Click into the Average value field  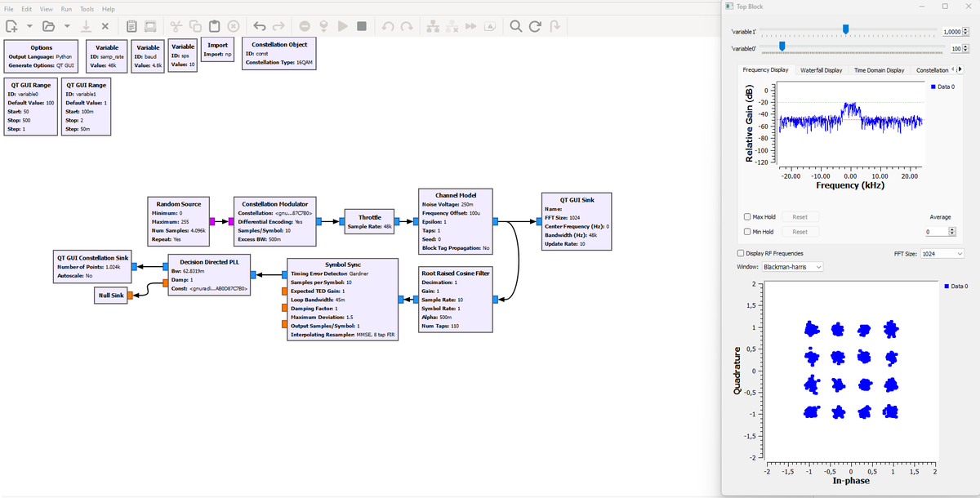938,232
